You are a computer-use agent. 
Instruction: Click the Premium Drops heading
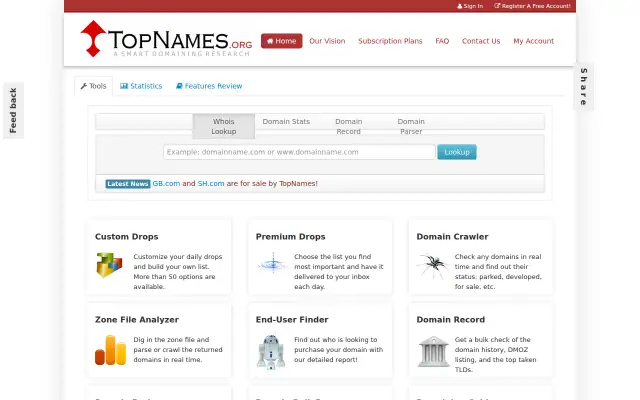pos(291,237)
